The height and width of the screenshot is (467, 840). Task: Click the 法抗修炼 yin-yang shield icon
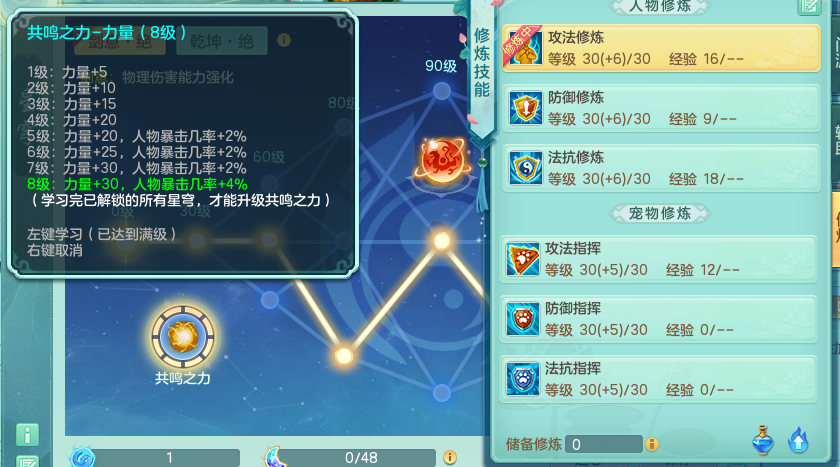pos(525,168)
